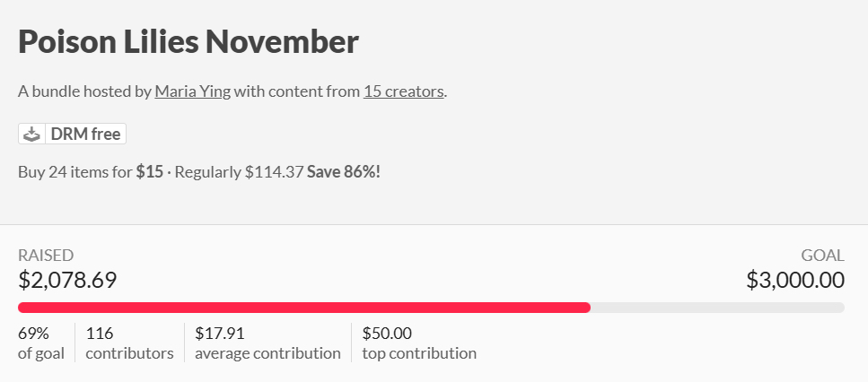Screen dimensions: 868x382
Task: Click the goal amount $3,000.00
Action: 795,280
